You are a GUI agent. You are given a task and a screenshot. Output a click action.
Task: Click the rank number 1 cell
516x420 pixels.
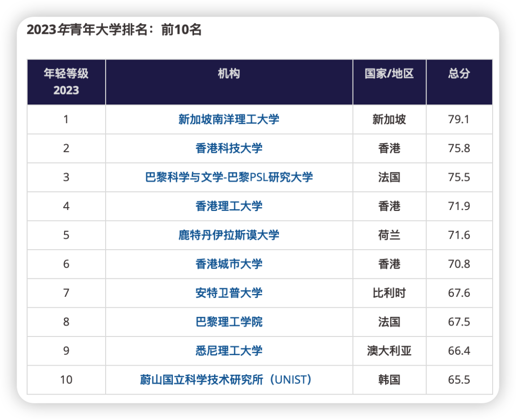click(x=66, y=120)
